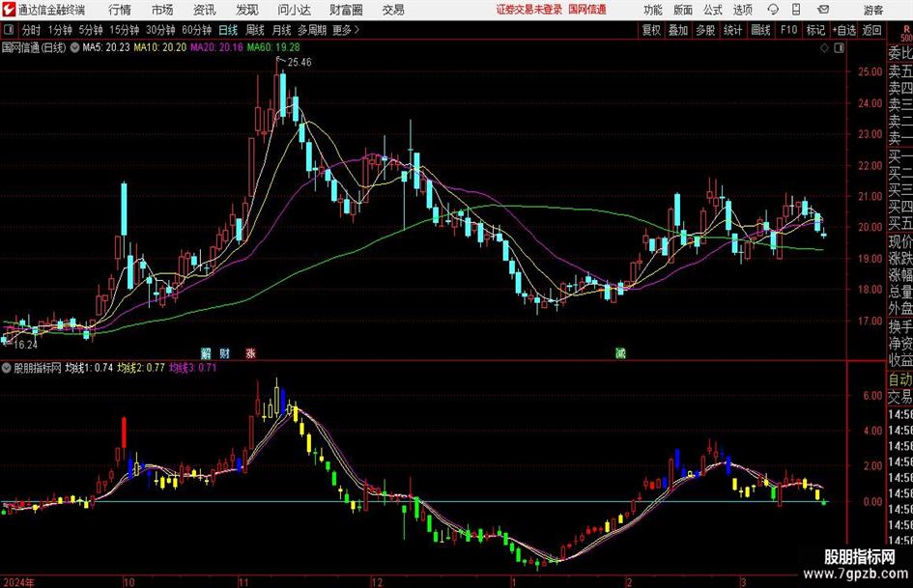This screenshot has width=913, height=588.
Task: Switch to 月线 monthly period
Action: pos(281,30)
